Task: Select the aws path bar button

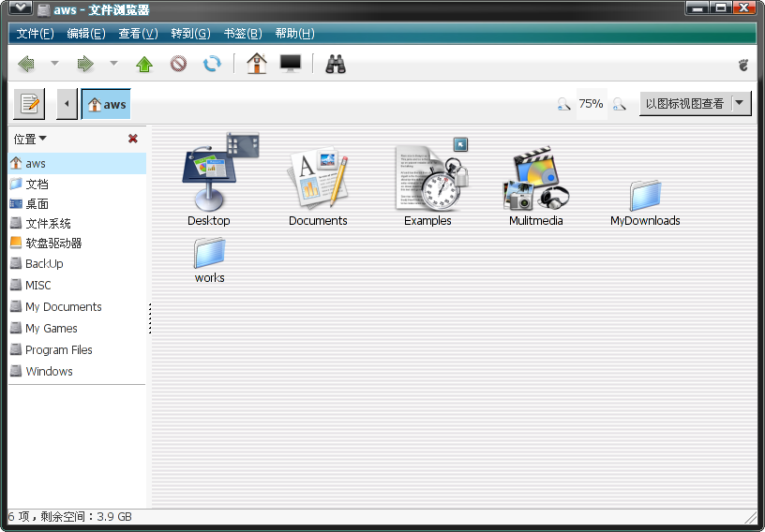Action: 106,104
